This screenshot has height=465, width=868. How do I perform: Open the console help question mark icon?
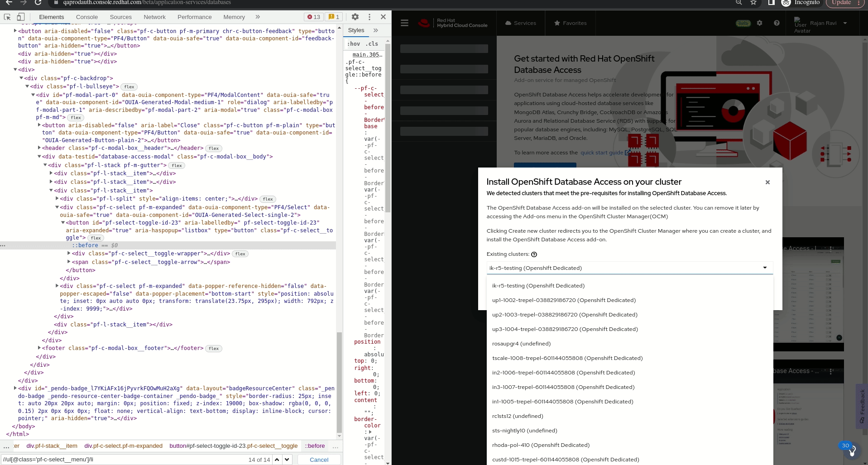click(777, 23)
